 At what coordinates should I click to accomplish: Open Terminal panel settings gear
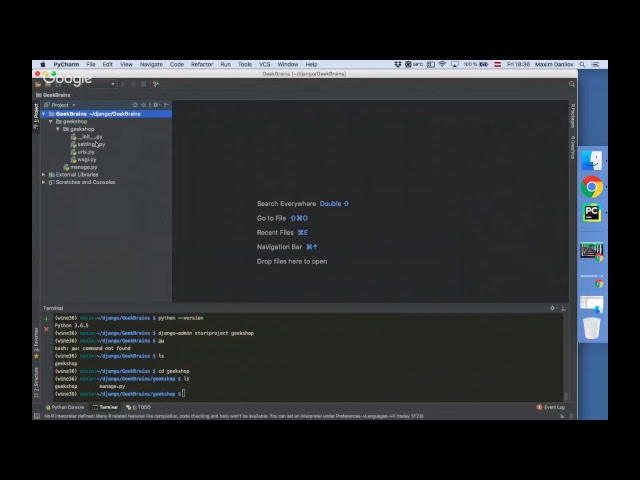[553, 308]
